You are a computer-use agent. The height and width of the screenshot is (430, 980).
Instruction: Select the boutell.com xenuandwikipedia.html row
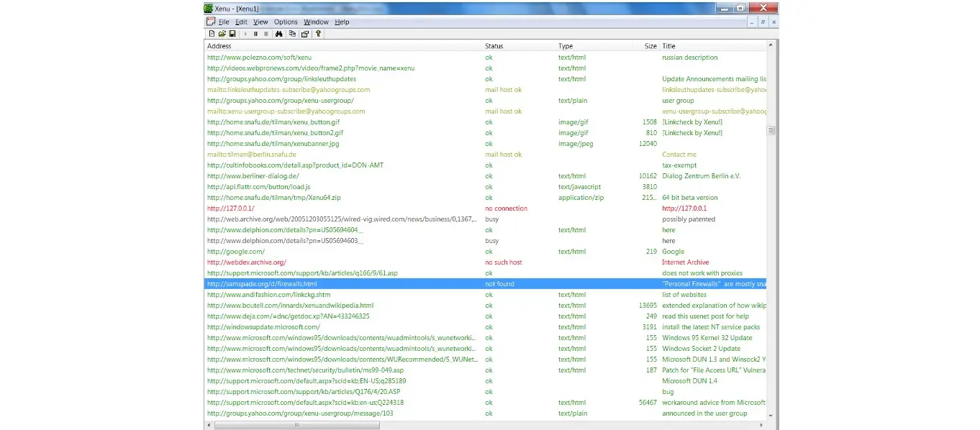[x=485, y=306]
